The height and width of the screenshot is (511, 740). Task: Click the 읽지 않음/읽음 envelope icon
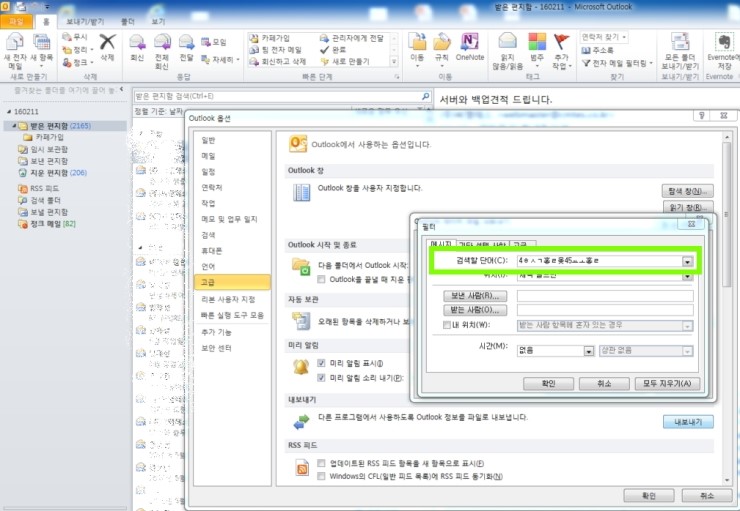point(507,42)
